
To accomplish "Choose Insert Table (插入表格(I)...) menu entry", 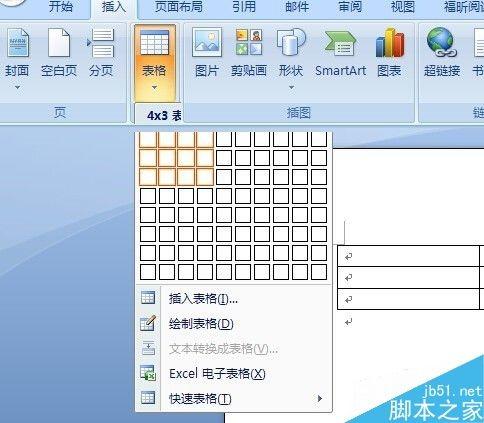I will [x=233, y=298].
